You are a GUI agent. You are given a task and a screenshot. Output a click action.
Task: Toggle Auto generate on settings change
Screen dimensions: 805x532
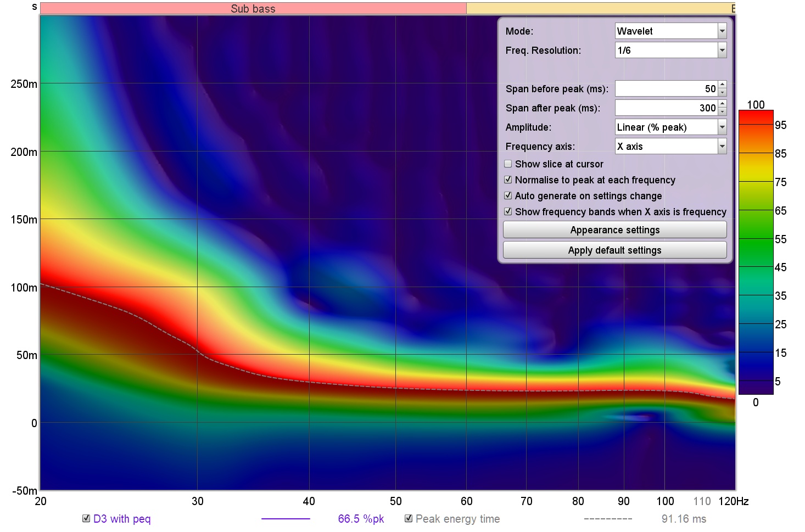click(508, 195)
